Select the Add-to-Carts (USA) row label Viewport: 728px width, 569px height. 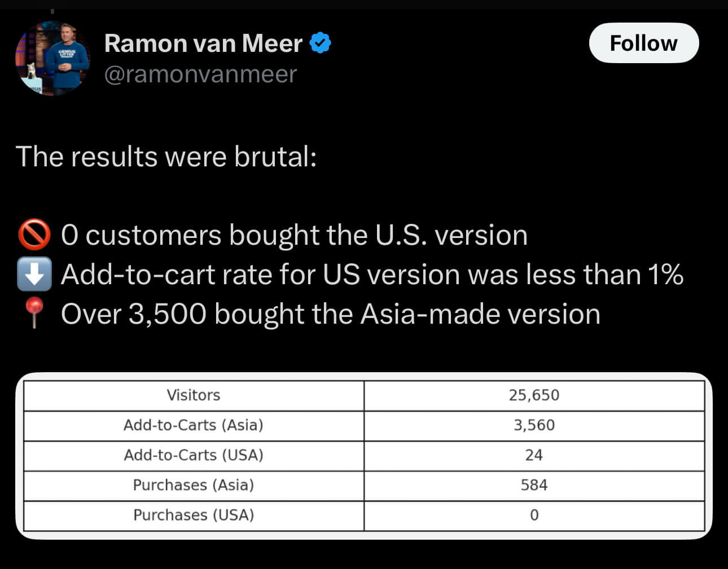pyautogui.click(x=194, y=455)
